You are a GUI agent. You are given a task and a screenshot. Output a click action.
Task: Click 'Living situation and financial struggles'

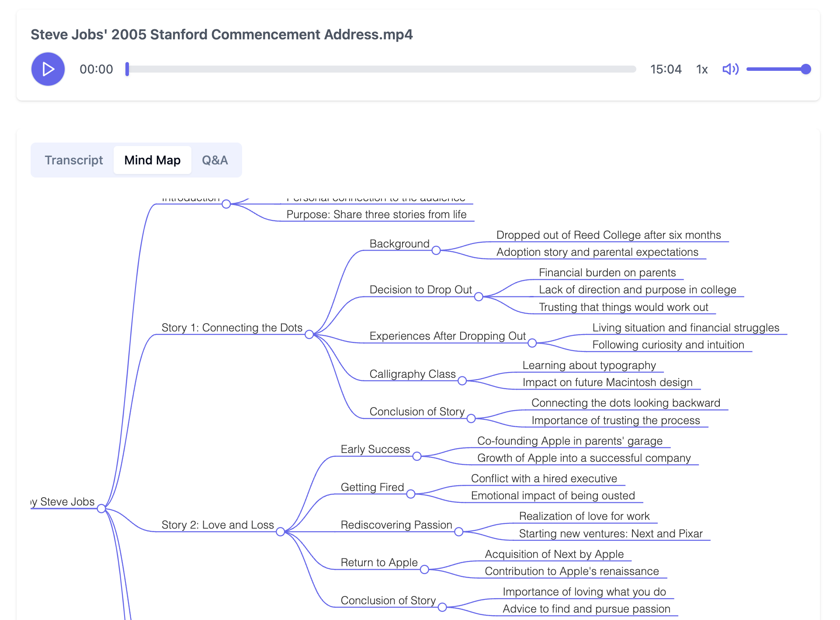pos(686,327)
